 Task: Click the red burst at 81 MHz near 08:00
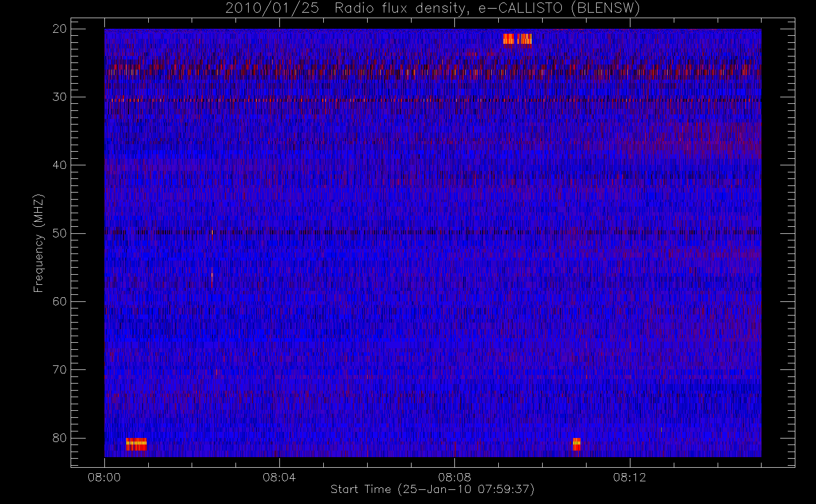tap(136, 444)
